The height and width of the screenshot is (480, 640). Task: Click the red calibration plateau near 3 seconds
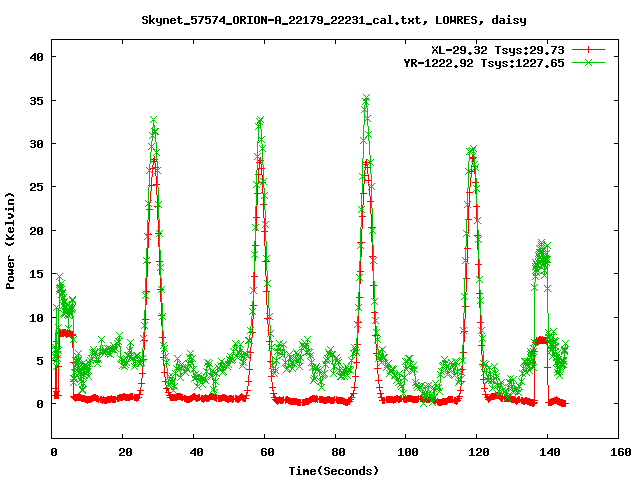point(65,333)
